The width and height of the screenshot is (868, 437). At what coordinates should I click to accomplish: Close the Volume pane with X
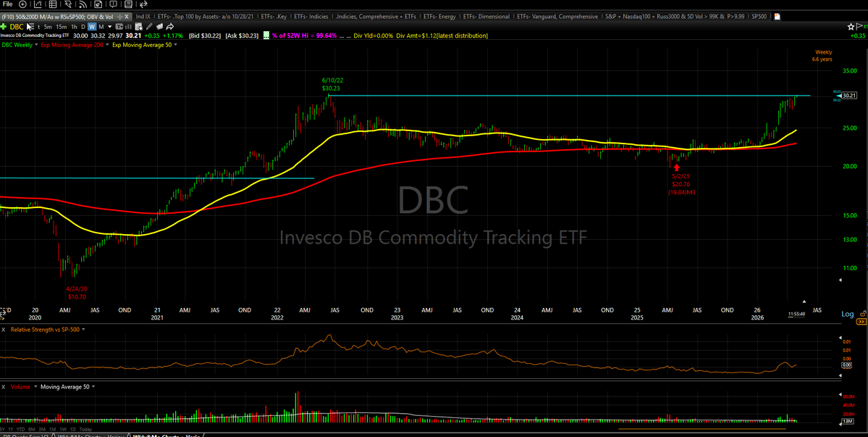[4, 386]
